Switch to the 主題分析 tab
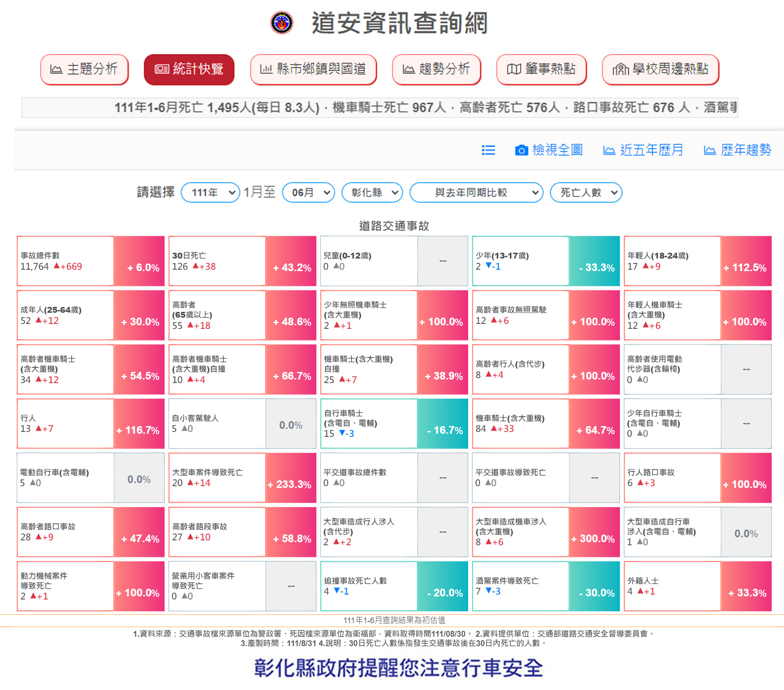This screenshot has height=690, width=784. click(x=85, y=69)
